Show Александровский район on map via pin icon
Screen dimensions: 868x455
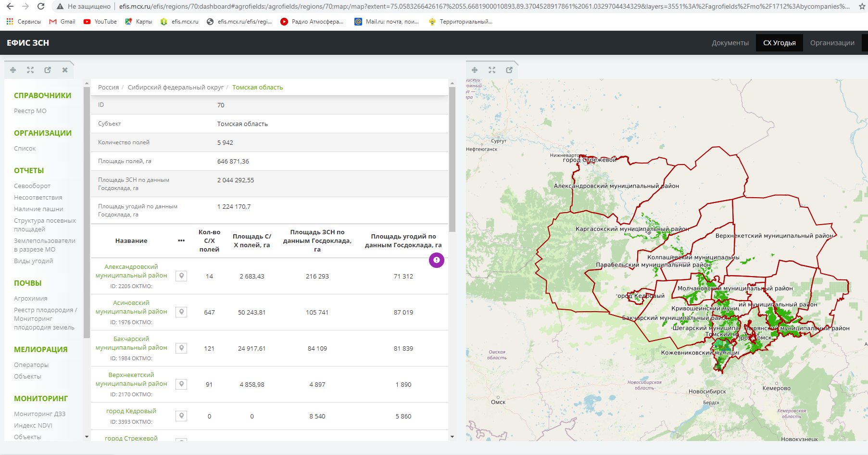point(181,276)
